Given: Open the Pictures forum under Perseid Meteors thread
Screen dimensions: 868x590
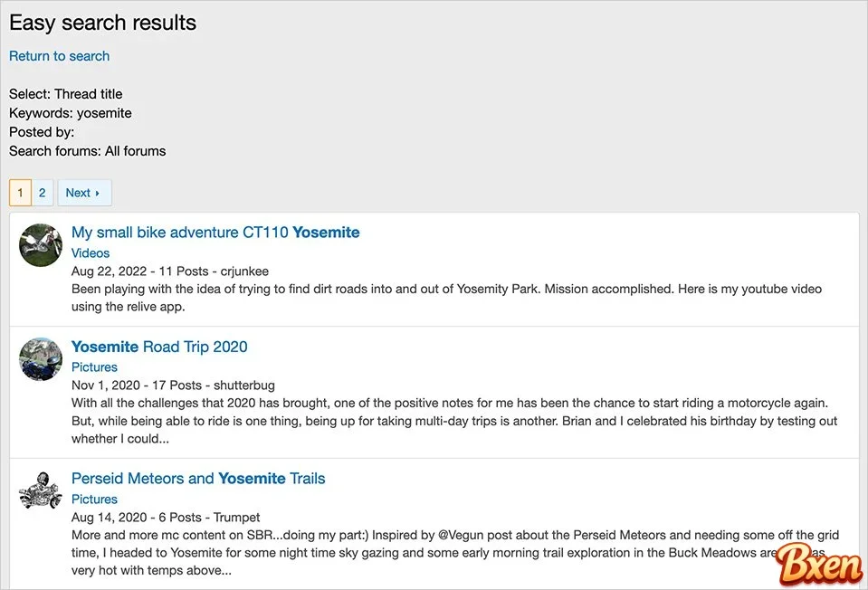Looking at the screenshot, I should click(94, 499).
